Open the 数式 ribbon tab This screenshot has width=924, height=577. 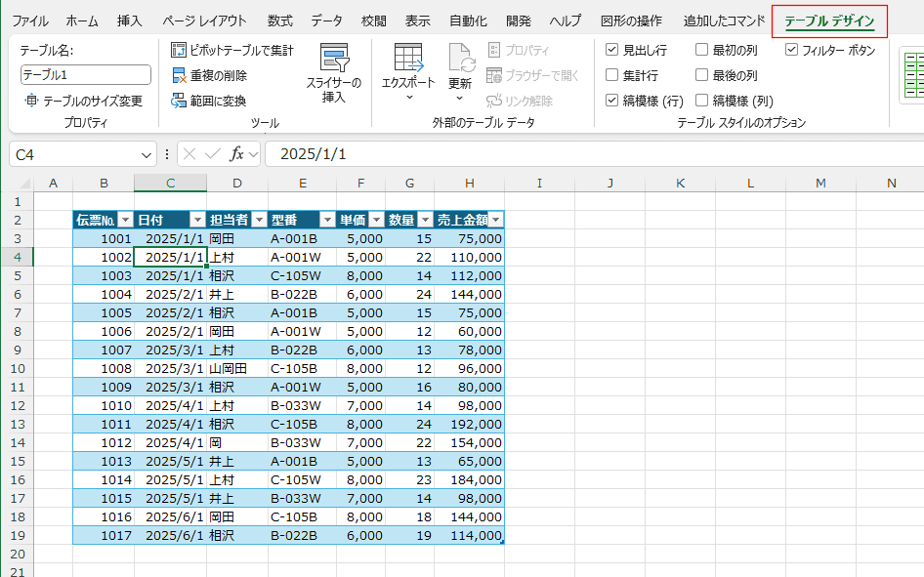(279, 21)
